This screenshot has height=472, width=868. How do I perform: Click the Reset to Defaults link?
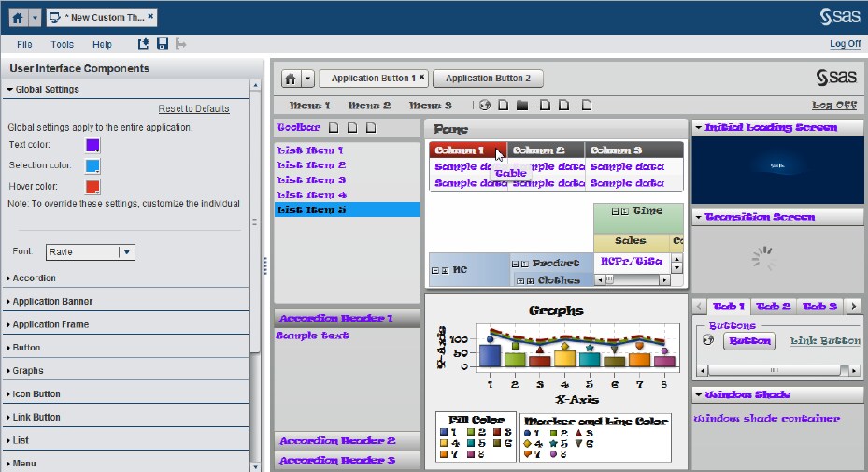point(193,109)
